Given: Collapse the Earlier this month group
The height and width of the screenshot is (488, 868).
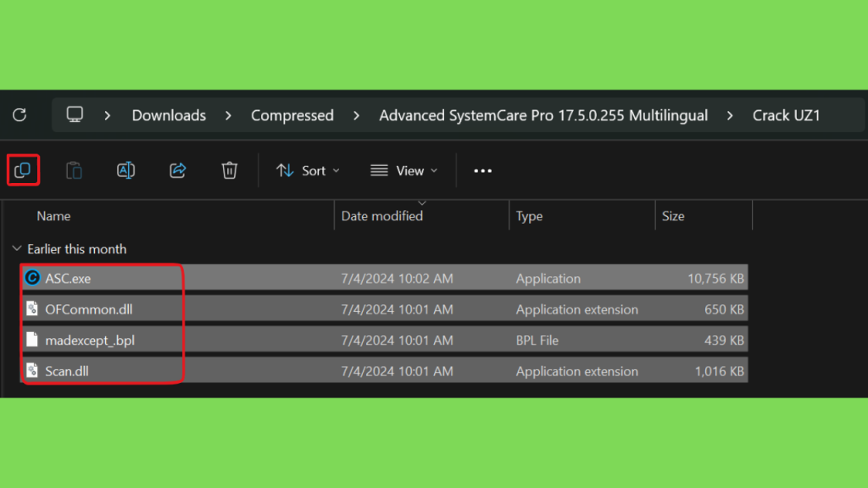Looking at the screenshot, I should point(17,248).
